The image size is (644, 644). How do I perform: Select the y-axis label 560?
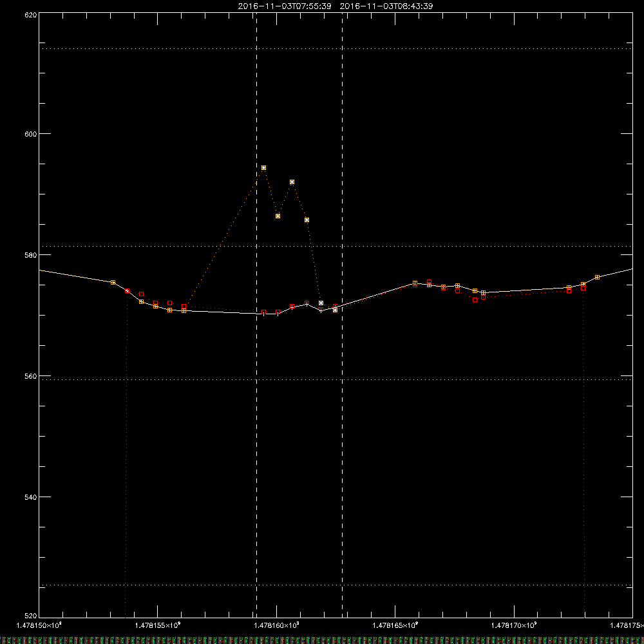31,376
